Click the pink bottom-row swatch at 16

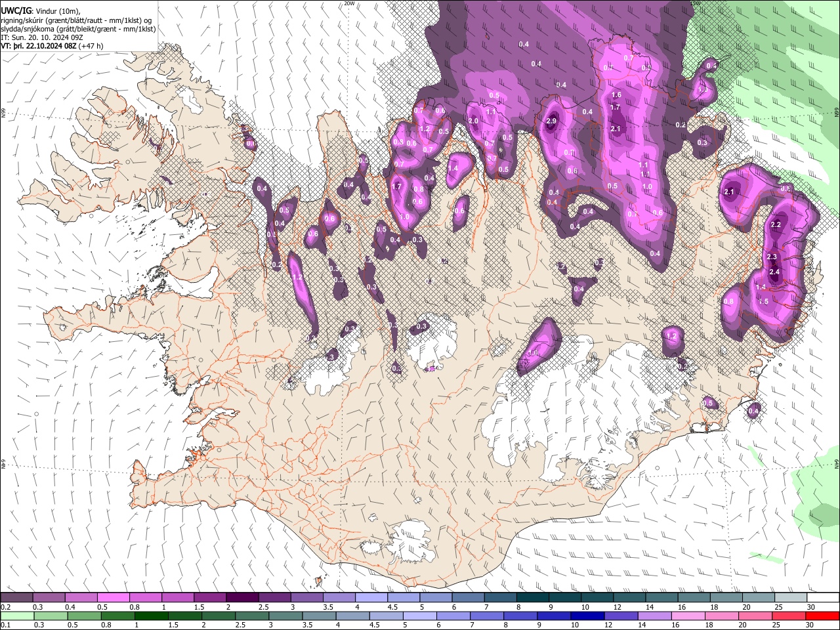point(688,616)
